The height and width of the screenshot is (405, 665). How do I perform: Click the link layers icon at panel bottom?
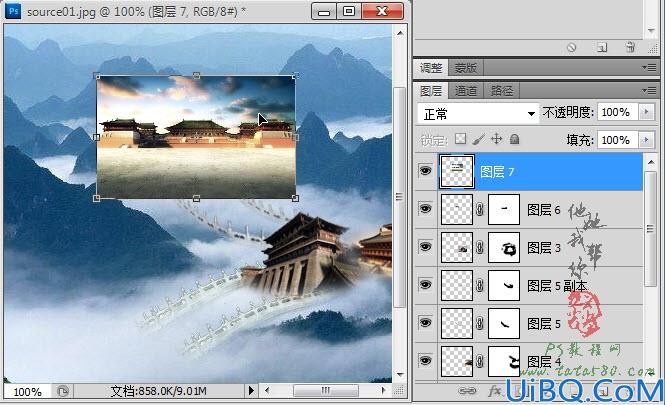pyautogui.click(x=467, y=391)
